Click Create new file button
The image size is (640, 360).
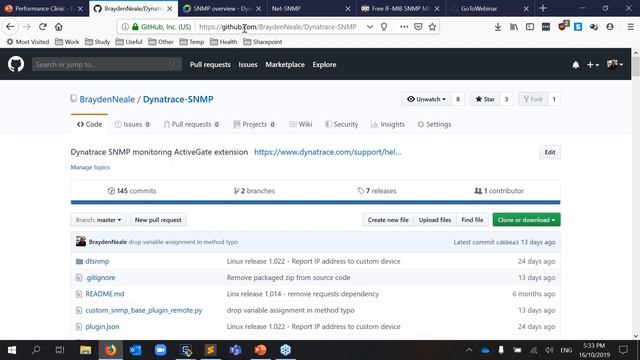click(x=388, y=220)
